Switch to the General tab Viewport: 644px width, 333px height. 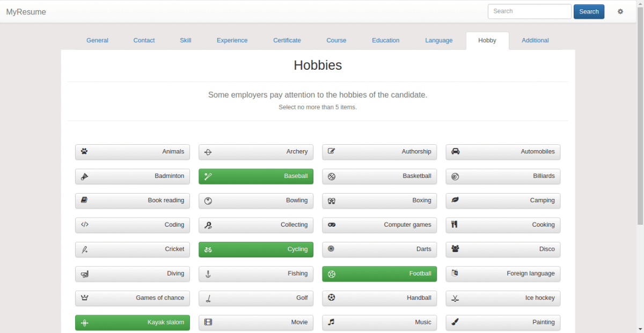(97, 41)
